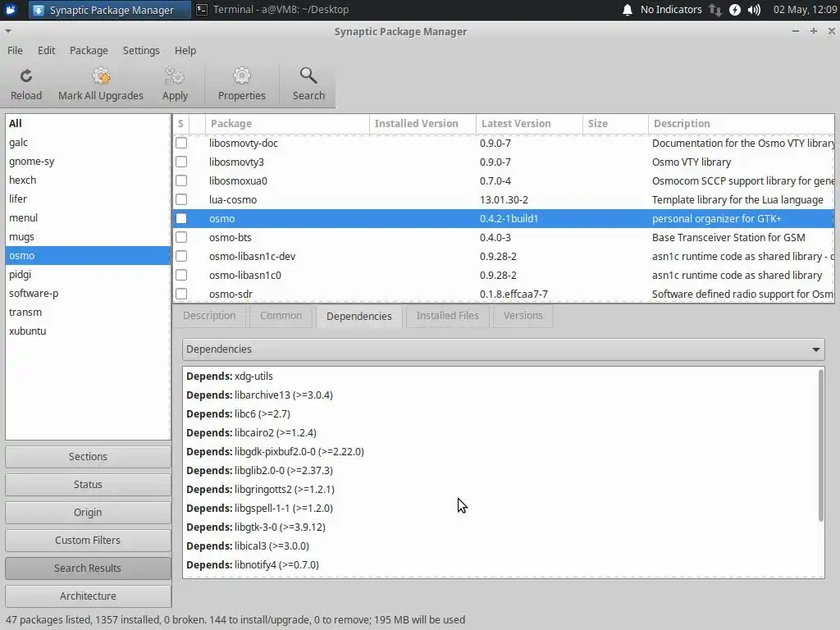Screen dimensions: 840x630
Task: Switch to the Versions tab
Action: 523,316
